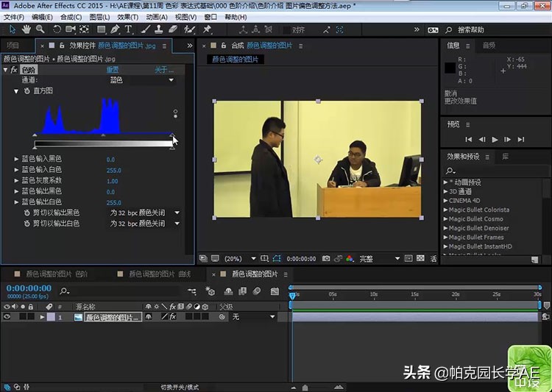Viewport: 552px width, 392px height.
Task: Toggle layer 1 video eye visibility
Action: pyautogui.click(x=7, y=317)
